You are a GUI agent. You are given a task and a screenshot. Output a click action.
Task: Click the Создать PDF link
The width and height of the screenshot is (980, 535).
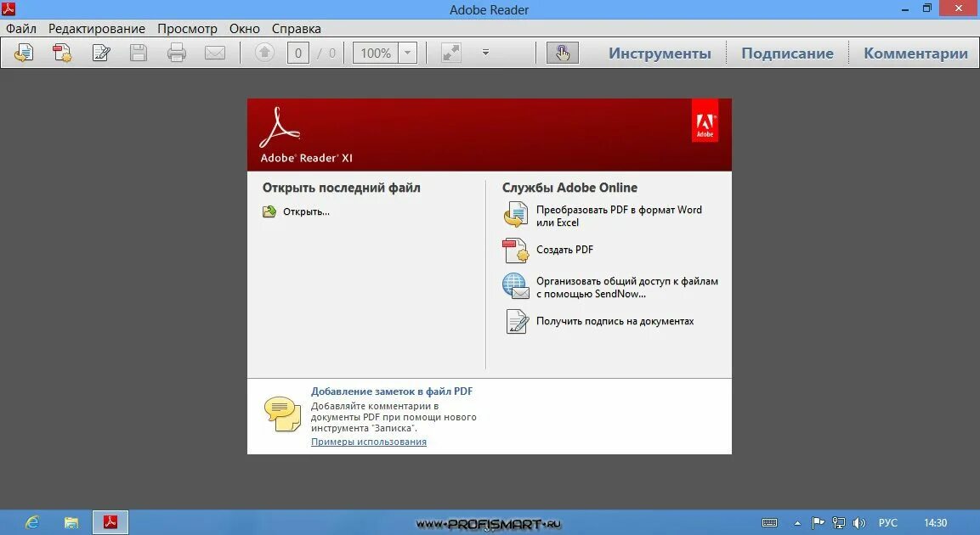tap(564, 250)
